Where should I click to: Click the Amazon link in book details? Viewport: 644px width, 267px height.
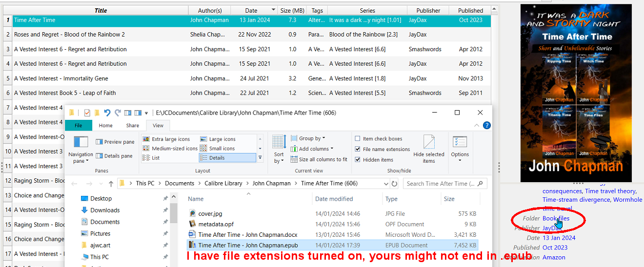(x=554, y=257)
